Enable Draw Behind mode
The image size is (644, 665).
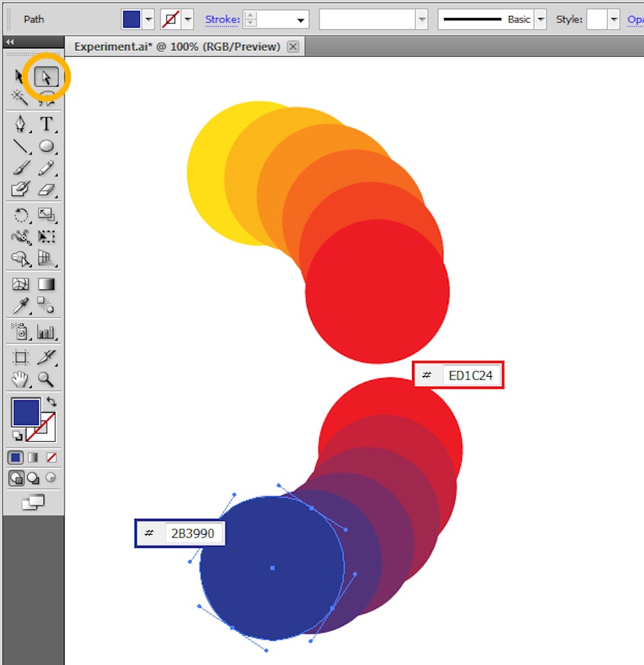click(x=33, y=478)
